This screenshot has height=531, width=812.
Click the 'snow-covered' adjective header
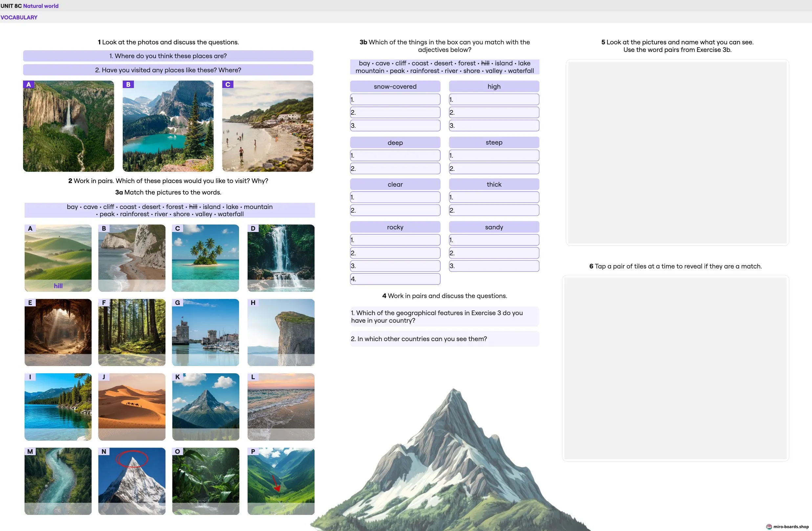[395, 86]
